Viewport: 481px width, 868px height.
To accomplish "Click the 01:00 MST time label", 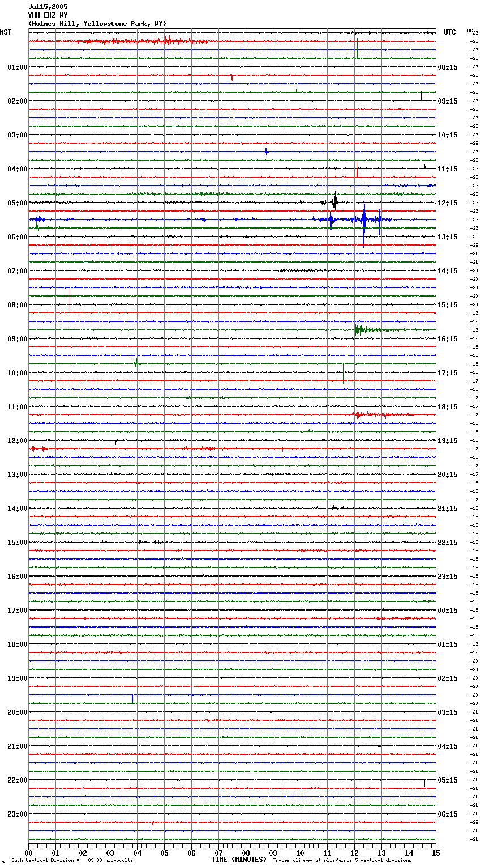I will pyautogui.click(x=18, y=67).
